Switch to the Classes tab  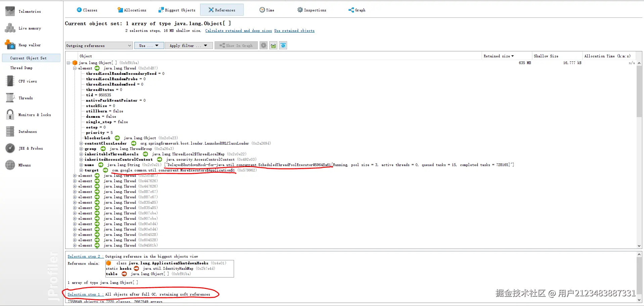(87, 10)
